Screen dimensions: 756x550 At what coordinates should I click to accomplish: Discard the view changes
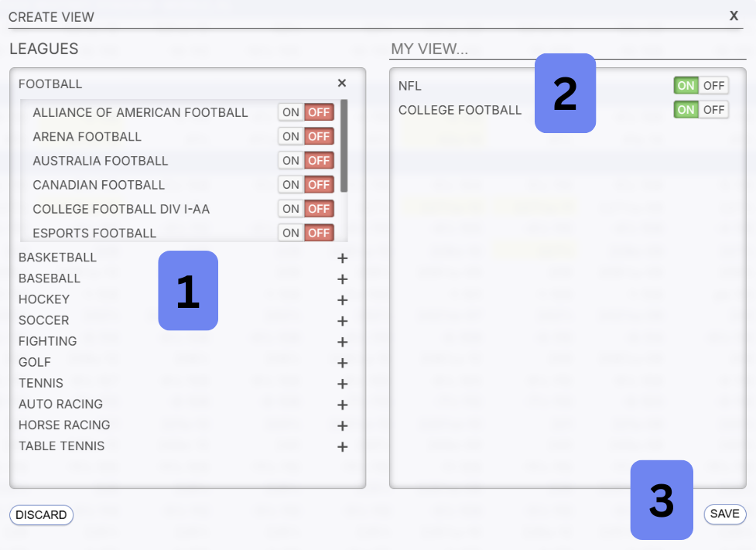(41, 514)
